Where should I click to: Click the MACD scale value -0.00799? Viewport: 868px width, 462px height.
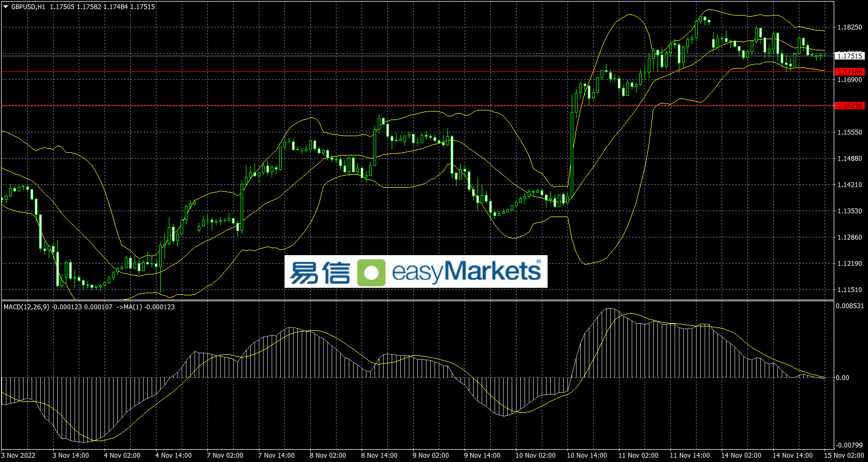(850, 445)
